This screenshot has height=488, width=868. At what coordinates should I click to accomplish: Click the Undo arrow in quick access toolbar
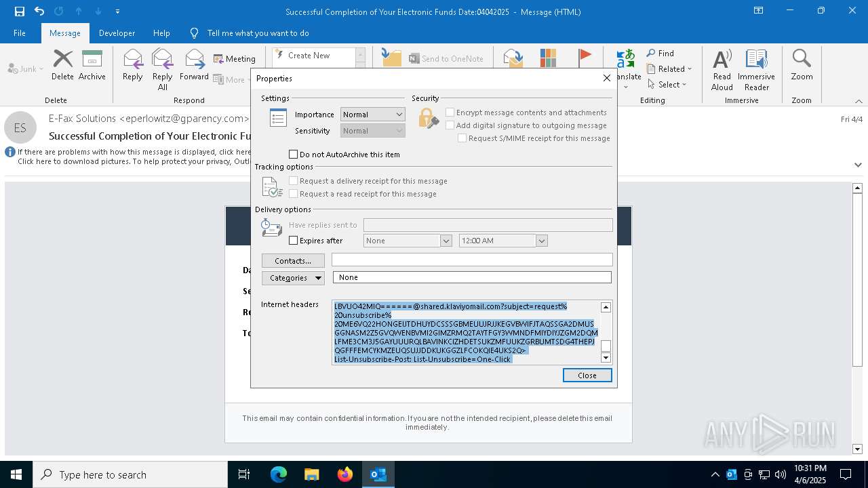coord(39,12)
